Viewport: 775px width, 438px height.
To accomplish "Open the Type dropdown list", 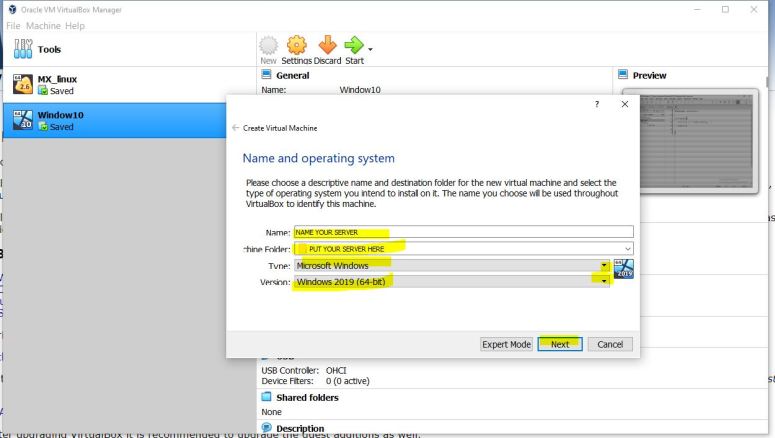I will click(604, 265).
